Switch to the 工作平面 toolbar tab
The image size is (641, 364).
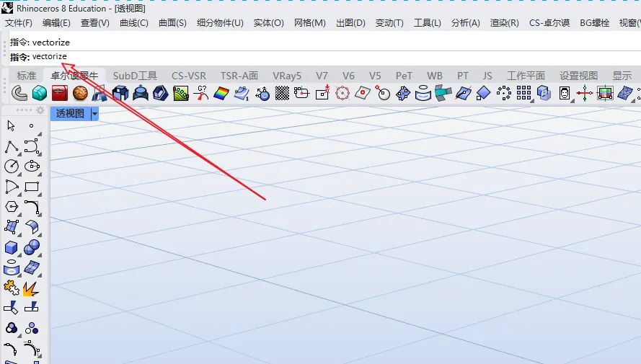pyautogui.click(x=526, y=76)
